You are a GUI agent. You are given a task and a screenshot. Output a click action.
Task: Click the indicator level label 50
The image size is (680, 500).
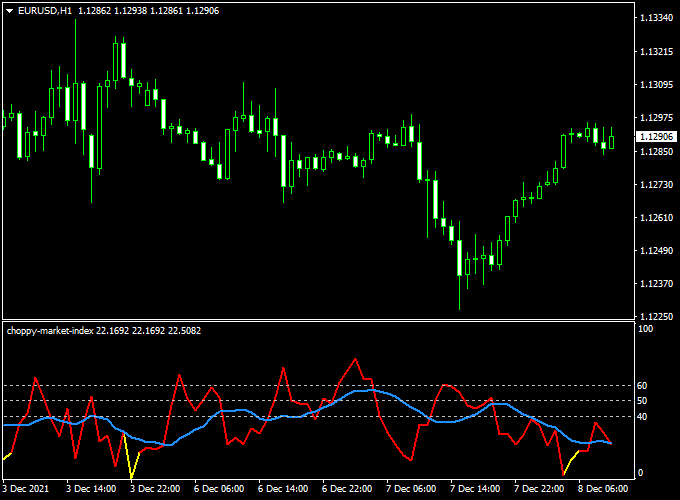point(642,401)
